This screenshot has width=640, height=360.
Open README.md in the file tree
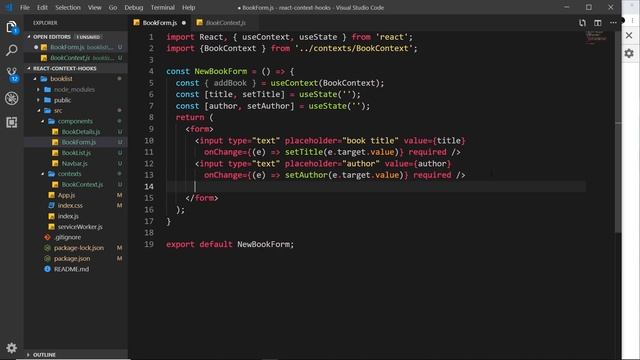coord(76,269)
